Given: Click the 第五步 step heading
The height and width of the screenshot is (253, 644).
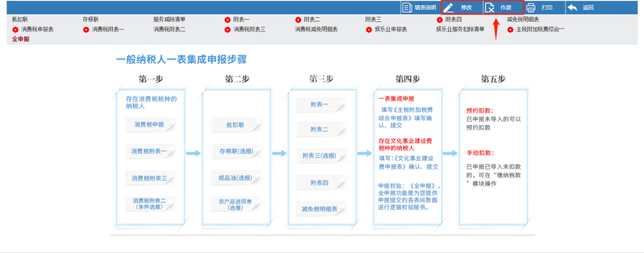Looking at the screenshot, I should 493,80.
